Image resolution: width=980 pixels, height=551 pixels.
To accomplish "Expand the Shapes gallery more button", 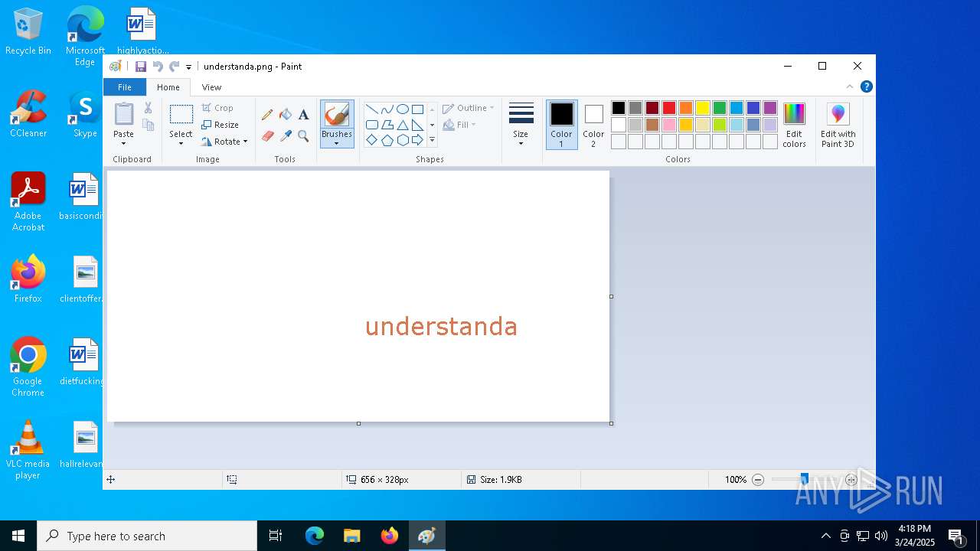I will pos(432,140).
